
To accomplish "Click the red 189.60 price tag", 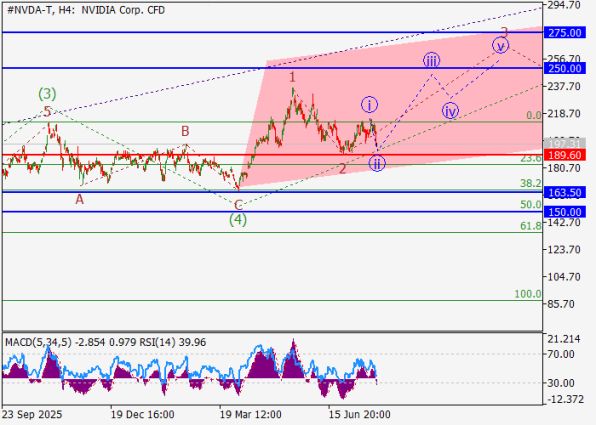I will pos(564,155).
